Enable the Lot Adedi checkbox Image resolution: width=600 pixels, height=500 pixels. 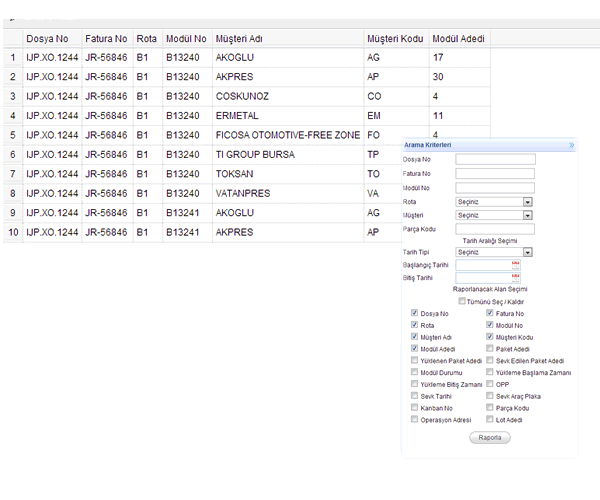click(x=489, y=420)
